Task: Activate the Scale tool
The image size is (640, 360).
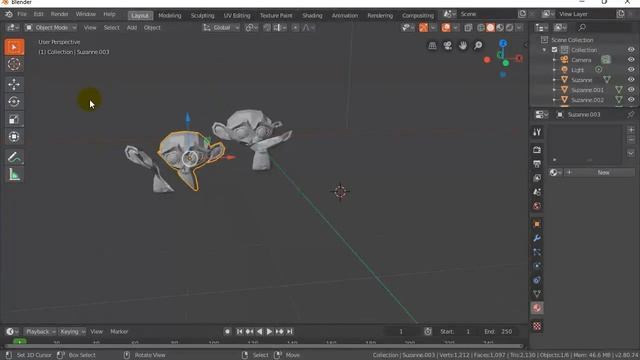Action: tap(14, 119)
